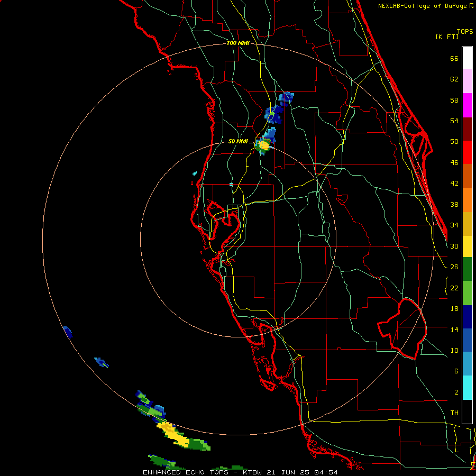Select the 6 legend value
Image resolution: width=476 pixels, height=476 pixels.
click(456, 371)
